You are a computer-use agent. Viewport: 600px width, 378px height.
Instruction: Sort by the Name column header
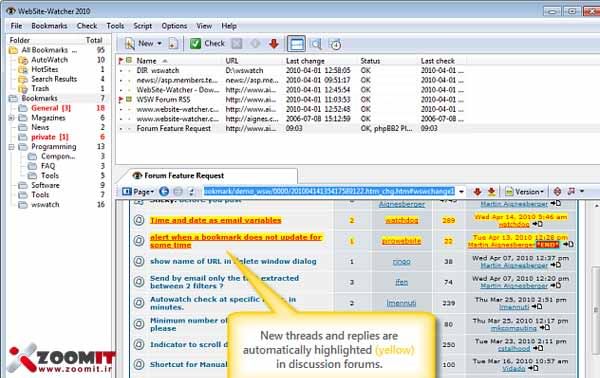[146, 61]
